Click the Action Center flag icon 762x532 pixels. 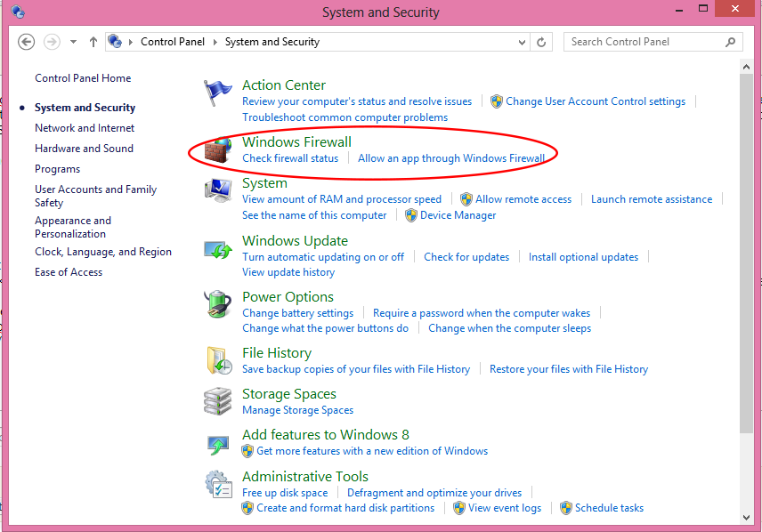pos(217,93)
